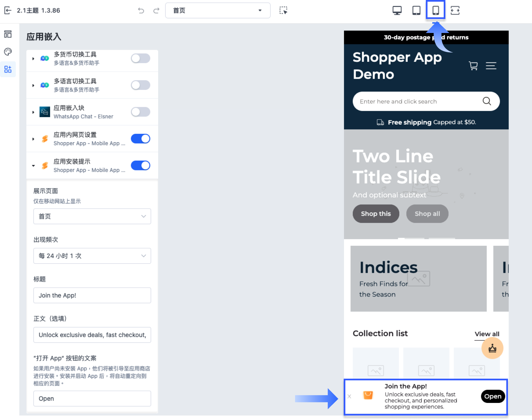The height and width of the screenshot is (420, 532).
Task: Click the Shopper App Demo store title
Action: click(x=397, y=66)
